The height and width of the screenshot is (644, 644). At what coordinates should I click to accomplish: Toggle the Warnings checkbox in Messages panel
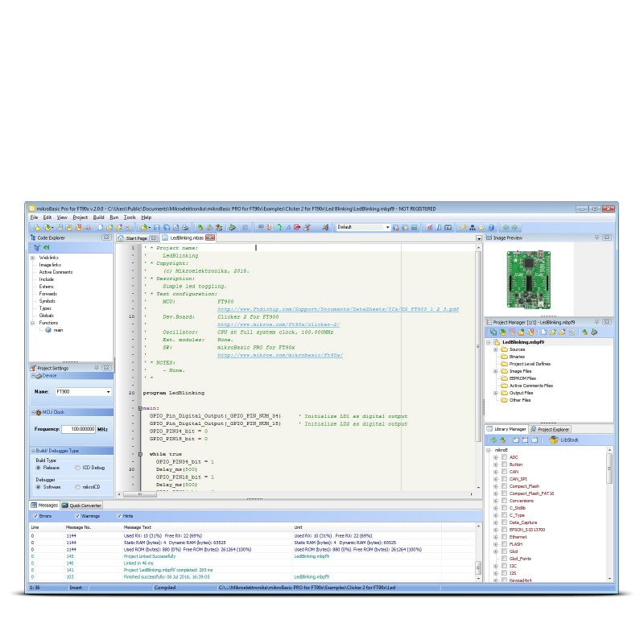click(77, 515)
